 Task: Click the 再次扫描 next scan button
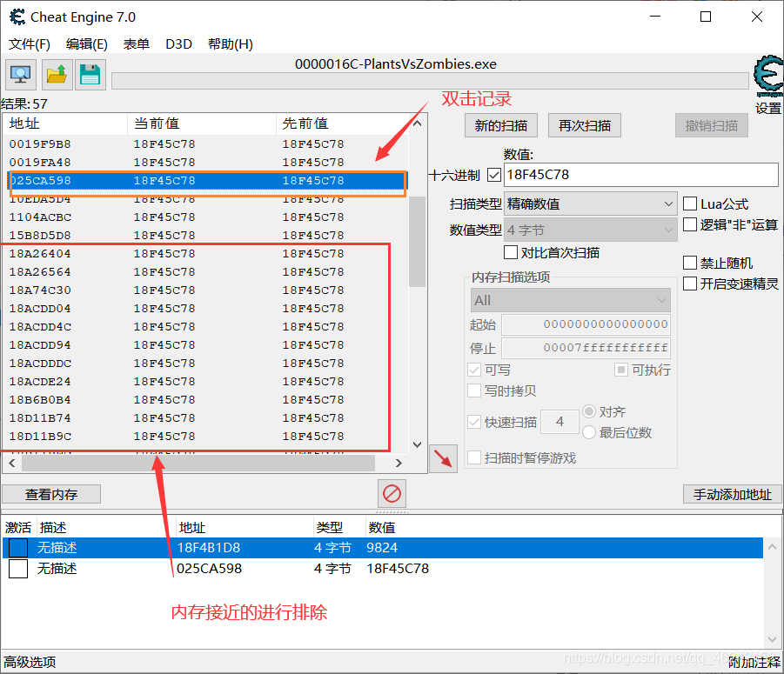pos(585,125)
